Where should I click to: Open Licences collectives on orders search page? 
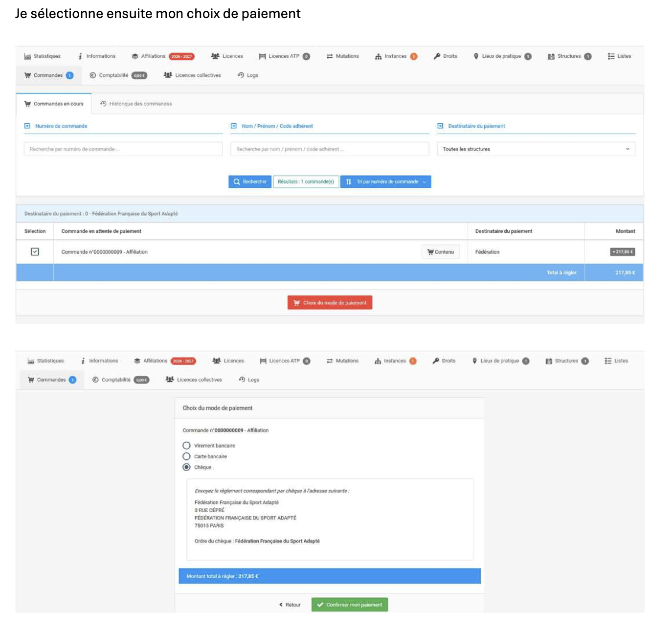192,75
